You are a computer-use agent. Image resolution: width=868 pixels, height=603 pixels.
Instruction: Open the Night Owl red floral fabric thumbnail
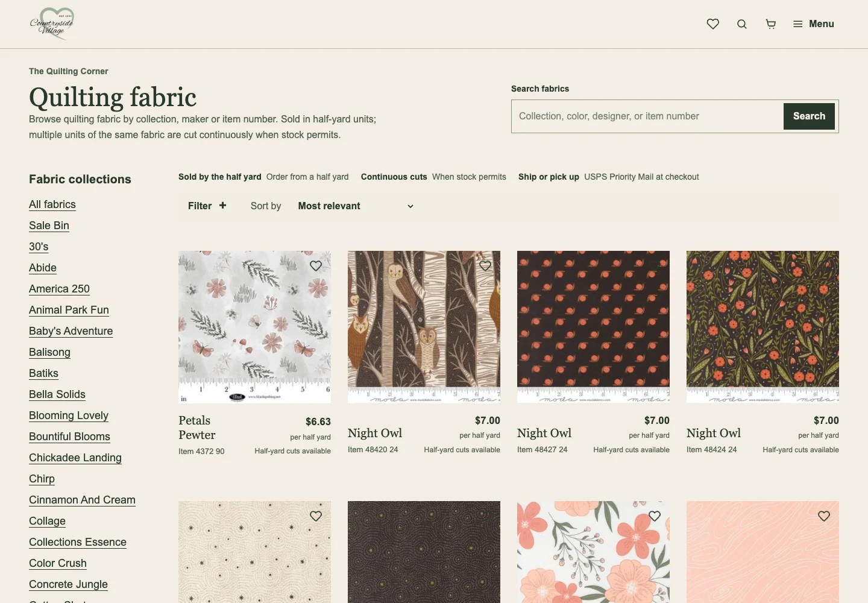coord(763,327)
